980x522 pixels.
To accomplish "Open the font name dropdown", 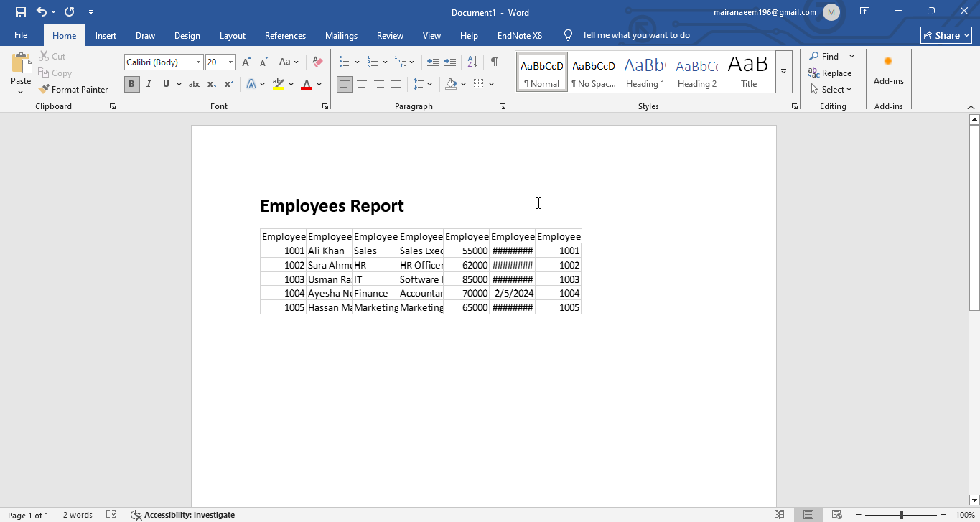I will (x=199, y=62).
